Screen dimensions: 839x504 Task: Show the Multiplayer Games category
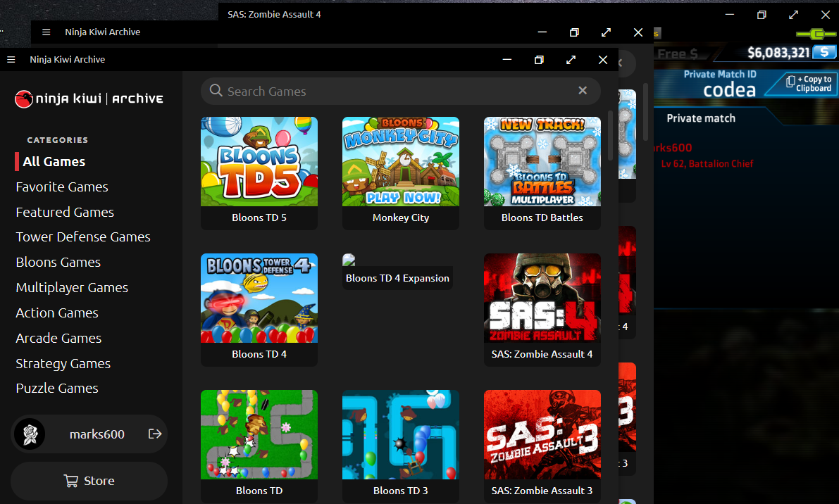(x=72, y=287)
